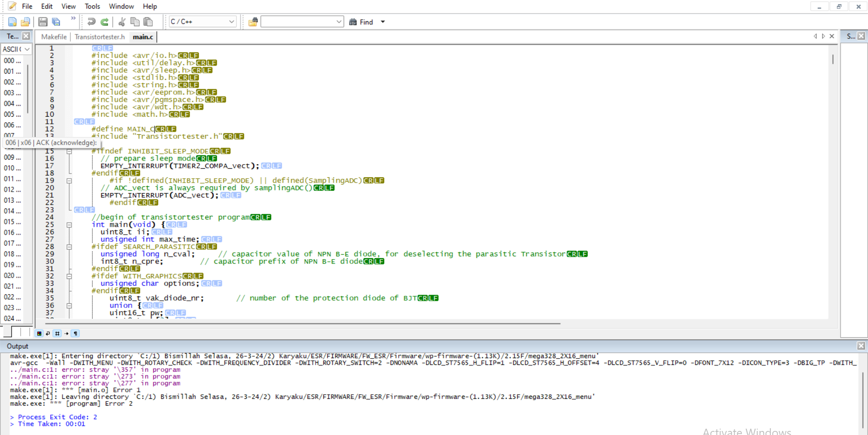Image resolution: width=868 pixels, height=435 pixels.
Task: Click into the find text combo box
Action: [298, 22]
